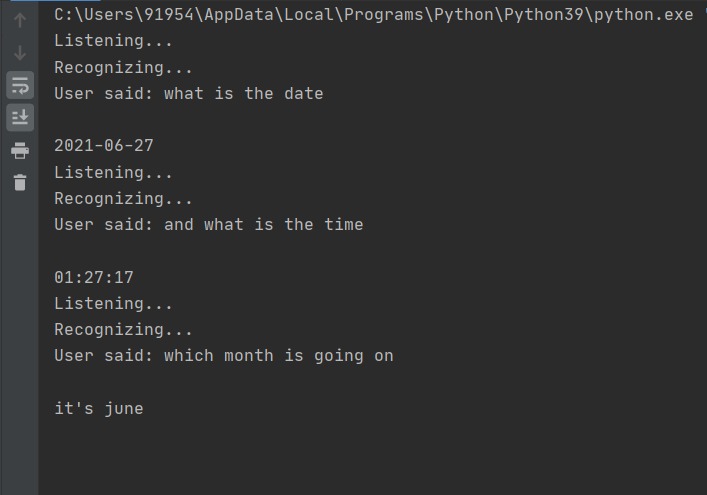Click the Print console output icon
This screenshot has width=707, height=495.
coord(19,150)
